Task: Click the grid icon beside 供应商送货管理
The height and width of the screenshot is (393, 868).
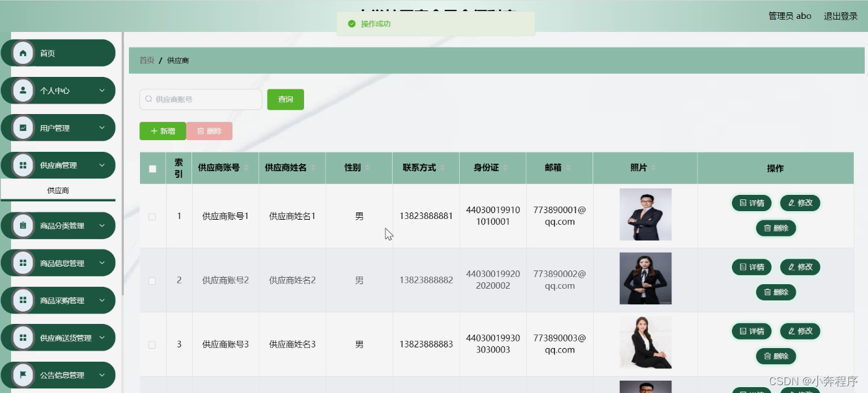Action: pos(23,338)
